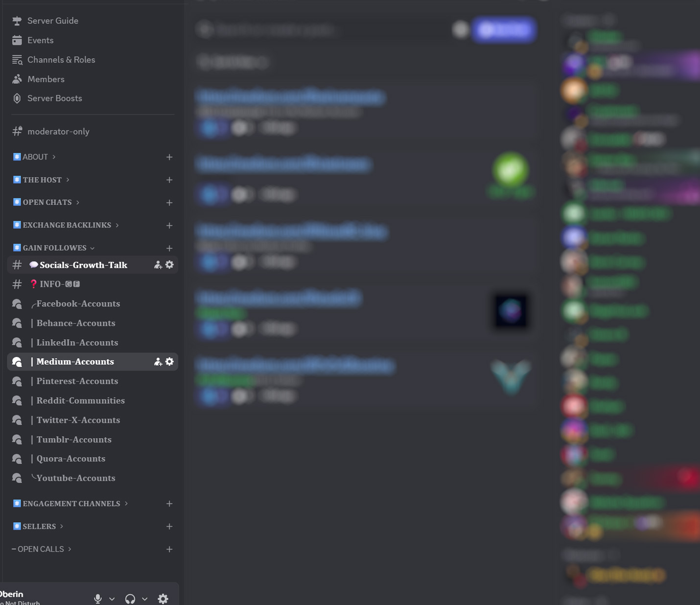Open the headphone output options arrow

click(145, 599)
